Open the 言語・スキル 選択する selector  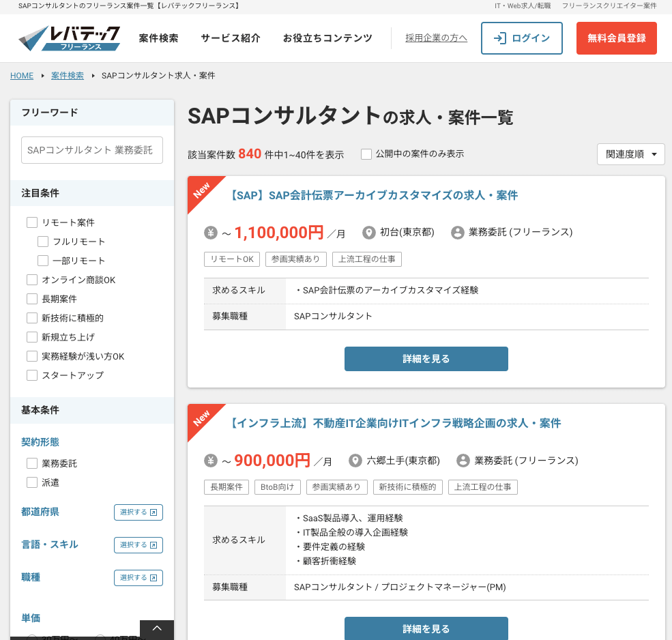[x=138, y=545]
